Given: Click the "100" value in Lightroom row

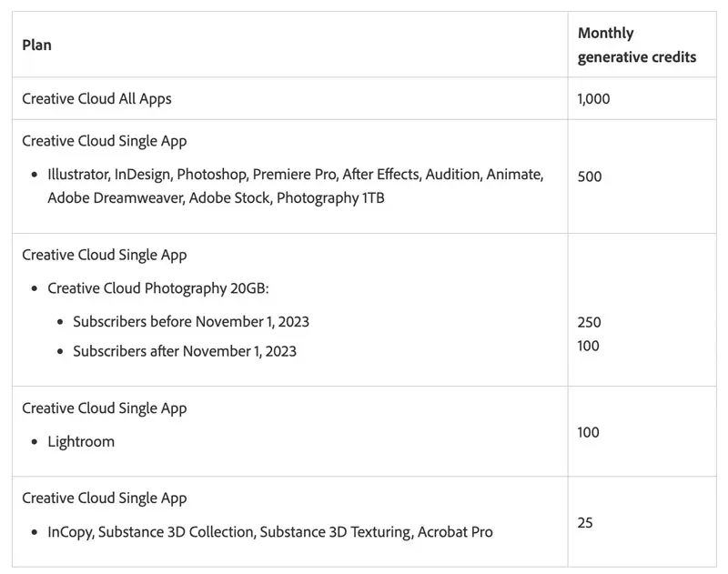Looking at the screenshot, I should [x=588, y=432].
